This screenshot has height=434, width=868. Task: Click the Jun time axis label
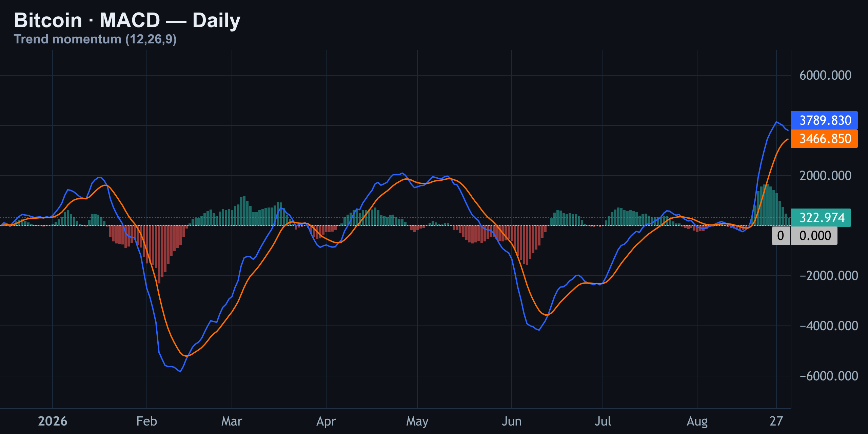click(x=512, y=421)
